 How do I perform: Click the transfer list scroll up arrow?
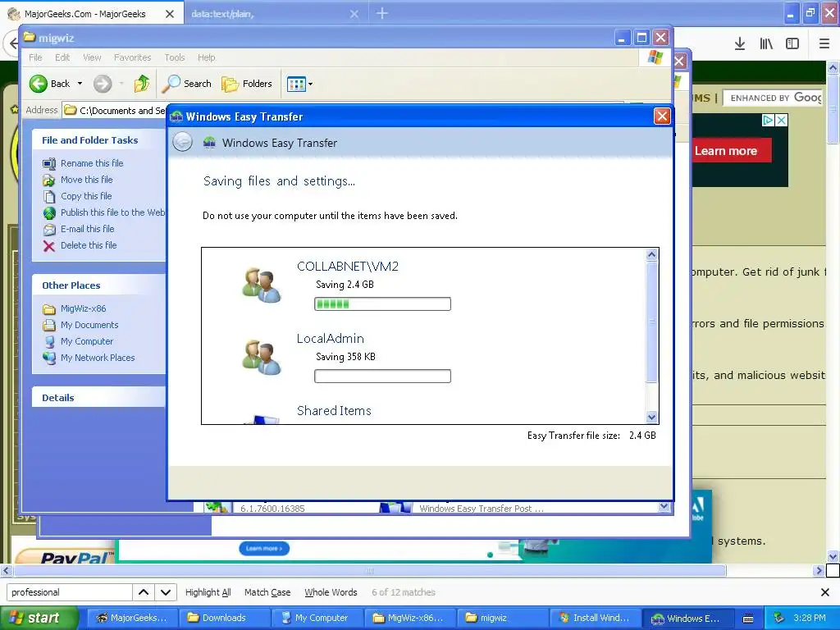click(x=651, y=254)
